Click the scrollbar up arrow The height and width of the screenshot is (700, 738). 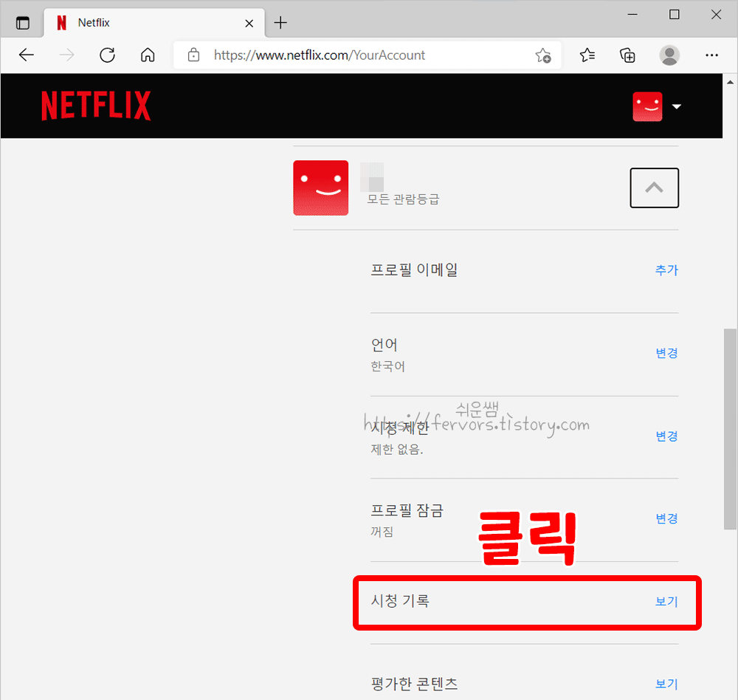pos(730,82)
